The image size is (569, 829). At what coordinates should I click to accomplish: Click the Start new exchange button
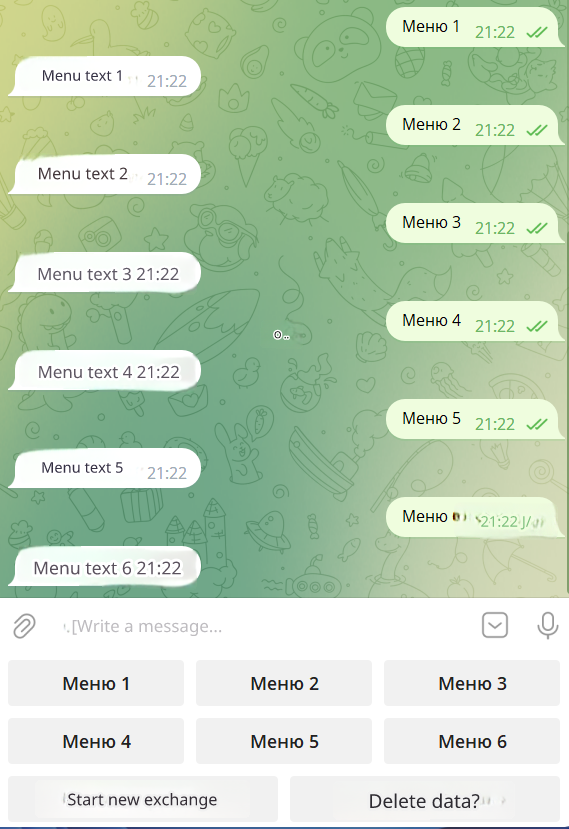[x=143, y=799]
